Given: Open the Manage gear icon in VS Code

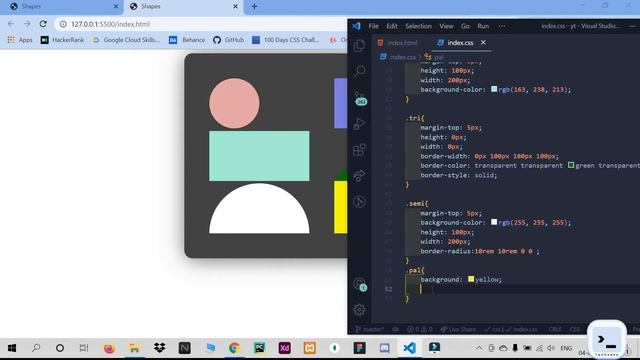Looking at the screenshot, I should tap(359, 310).
